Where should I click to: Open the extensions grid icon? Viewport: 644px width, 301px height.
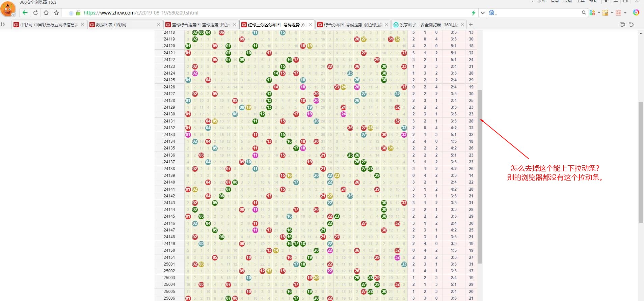coord(592,13)
